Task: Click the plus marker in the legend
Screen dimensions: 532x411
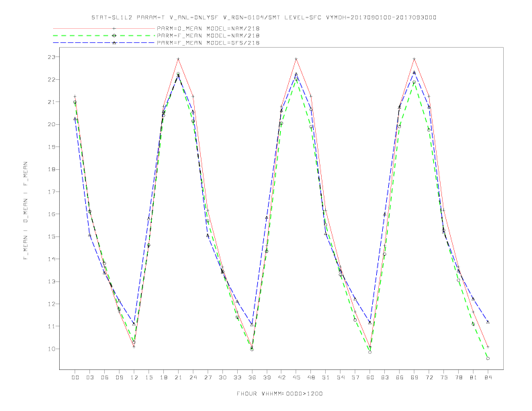Action: coord(114,28)
